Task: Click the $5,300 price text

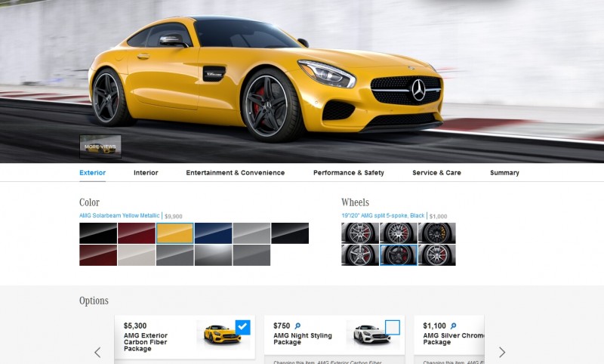Action: click(135, 326)
